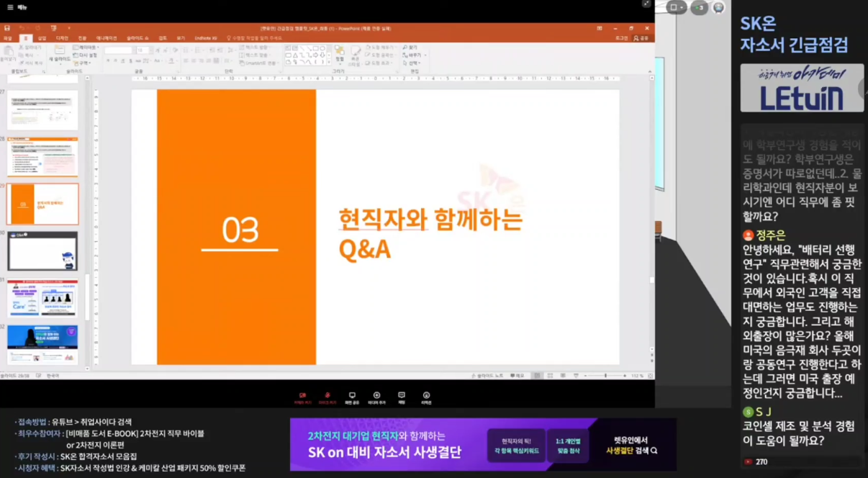Open the 파일 (File) ribbon tab
Screen dimensions: 868x478
(x=8, y=38)
